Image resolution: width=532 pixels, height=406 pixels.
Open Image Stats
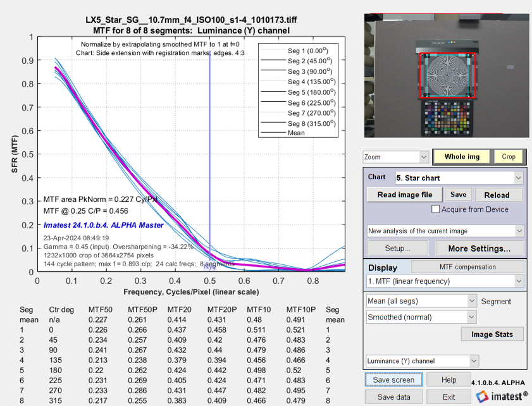pos(492,334)
